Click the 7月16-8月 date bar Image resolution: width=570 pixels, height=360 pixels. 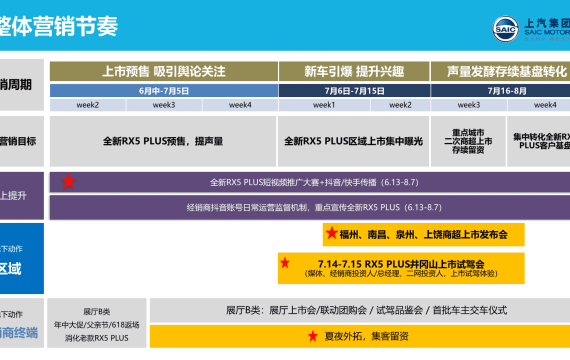click(500, 91)
